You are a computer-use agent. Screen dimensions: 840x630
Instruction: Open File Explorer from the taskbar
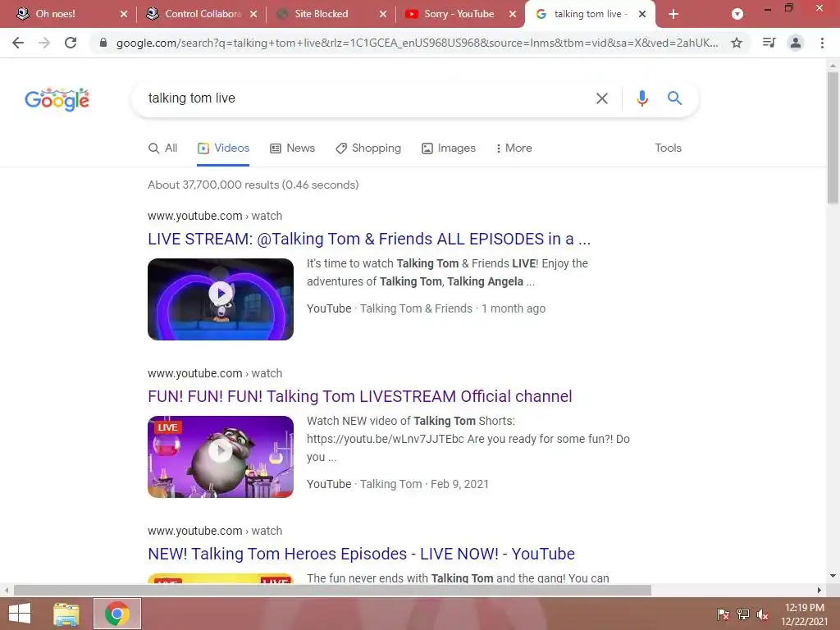[x=66, y=614]
